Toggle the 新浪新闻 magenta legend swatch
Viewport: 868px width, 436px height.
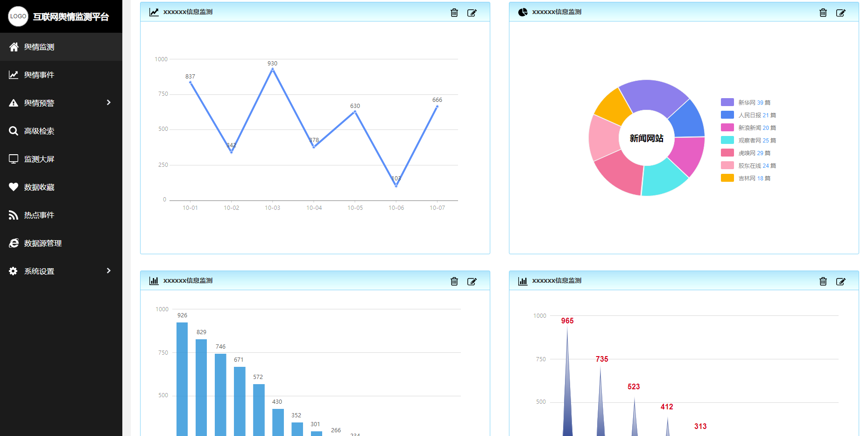[x=727, y=128]
